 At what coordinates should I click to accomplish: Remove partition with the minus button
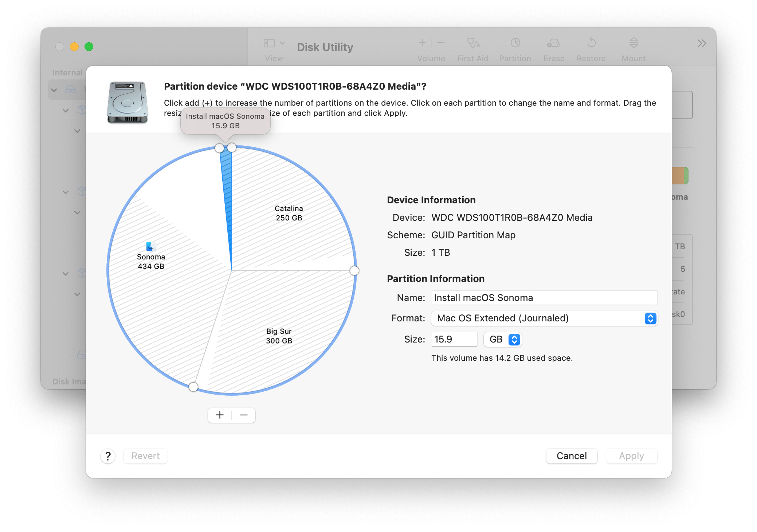point(244,415)
